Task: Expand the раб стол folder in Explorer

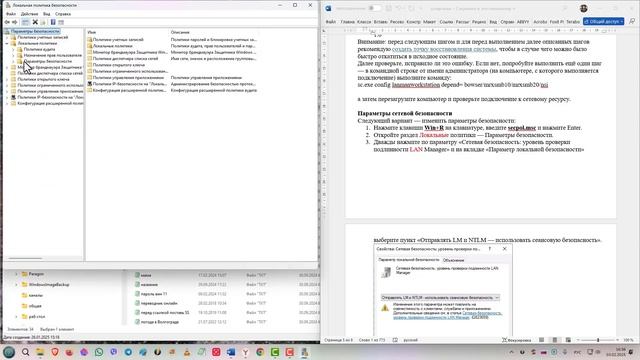Action: (16, 316)
